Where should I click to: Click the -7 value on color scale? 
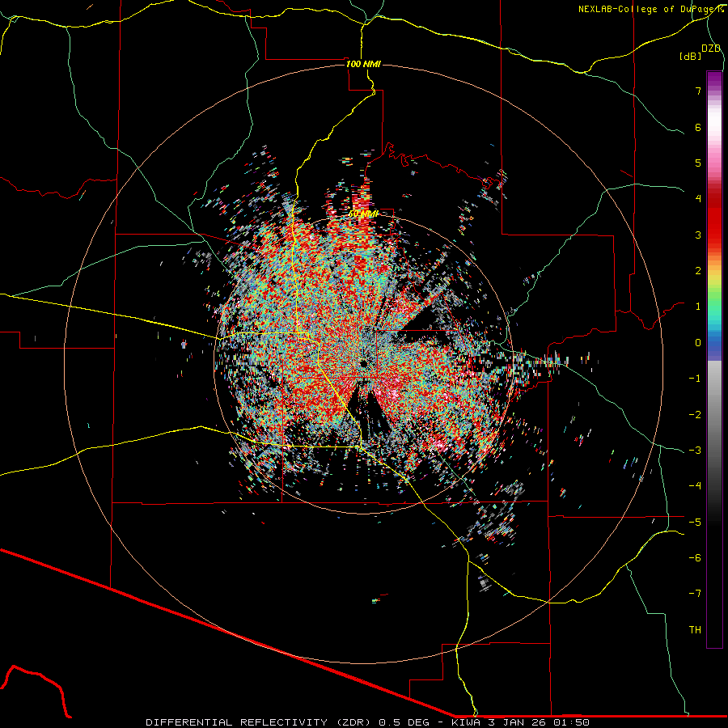pyautogui.click(x=695, y=594)
